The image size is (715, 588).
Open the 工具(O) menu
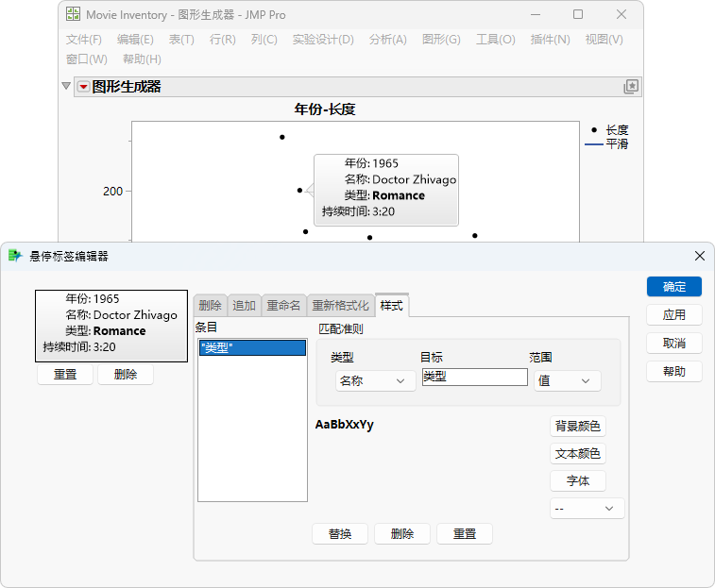[x=496, y=40]
